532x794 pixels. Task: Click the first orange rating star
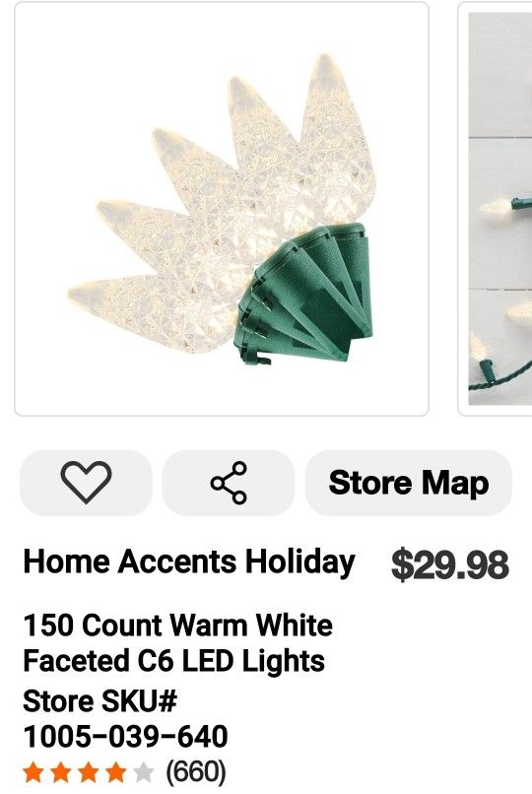pos(33,772)
